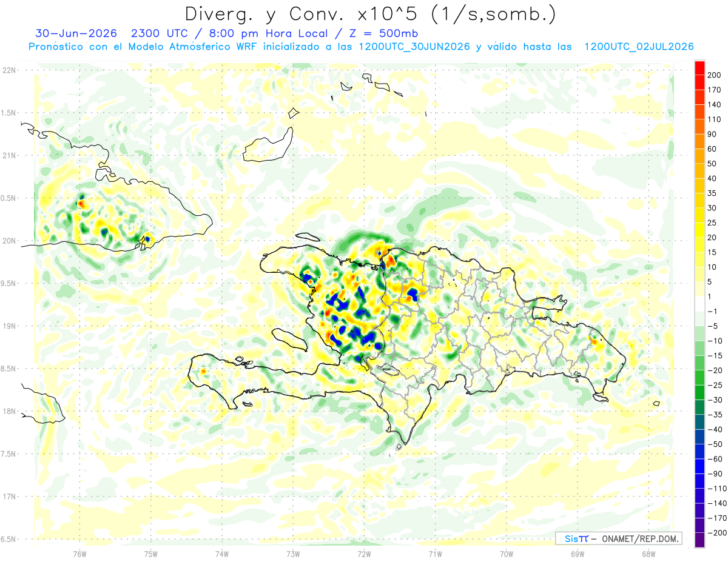Screen dimensions: 728x562
Task: Click the "-40" color scale label
Action: (x=715, y=429)
